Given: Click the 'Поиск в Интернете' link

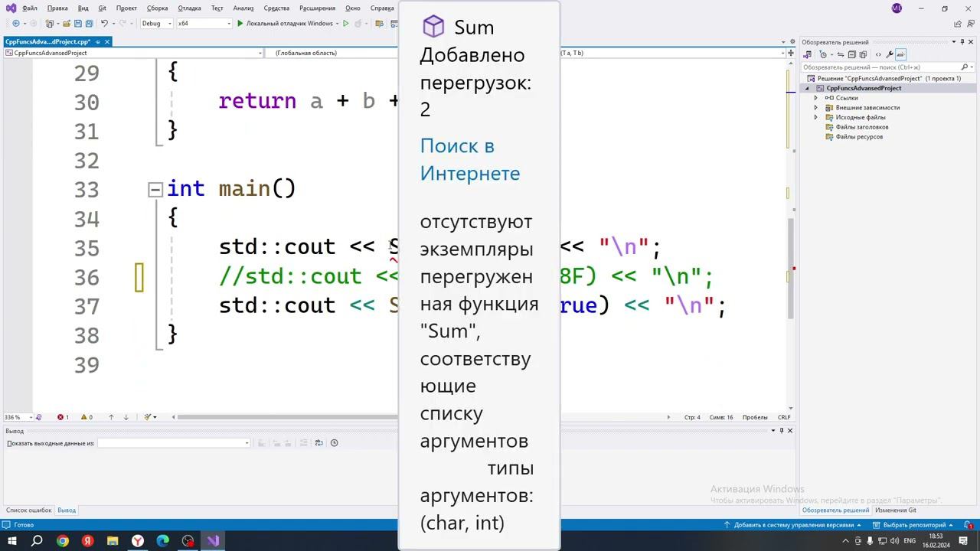Looking at the screenshot, I should point(470,159).
